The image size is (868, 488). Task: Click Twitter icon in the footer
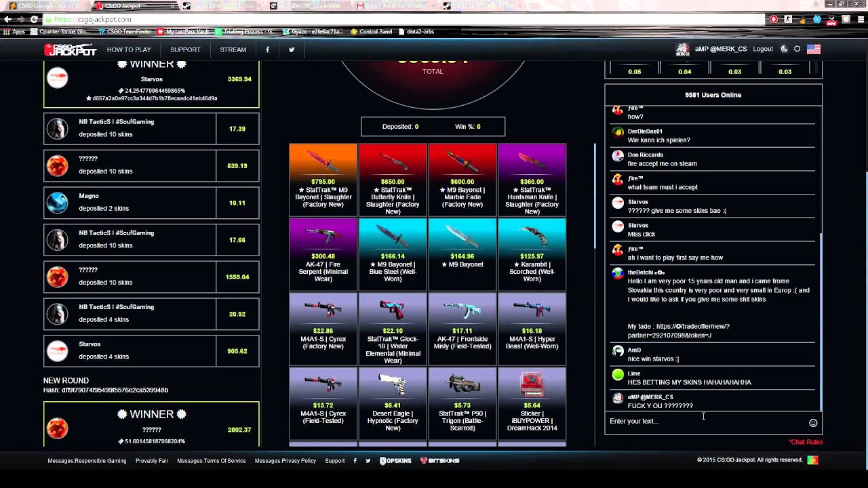pos(368,461)
